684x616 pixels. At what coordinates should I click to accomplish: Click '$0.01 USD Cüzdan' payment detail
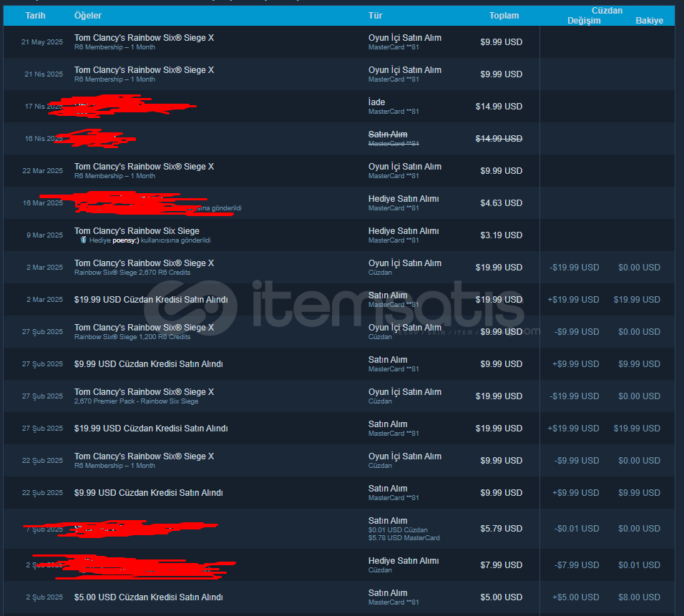point(398,530)
